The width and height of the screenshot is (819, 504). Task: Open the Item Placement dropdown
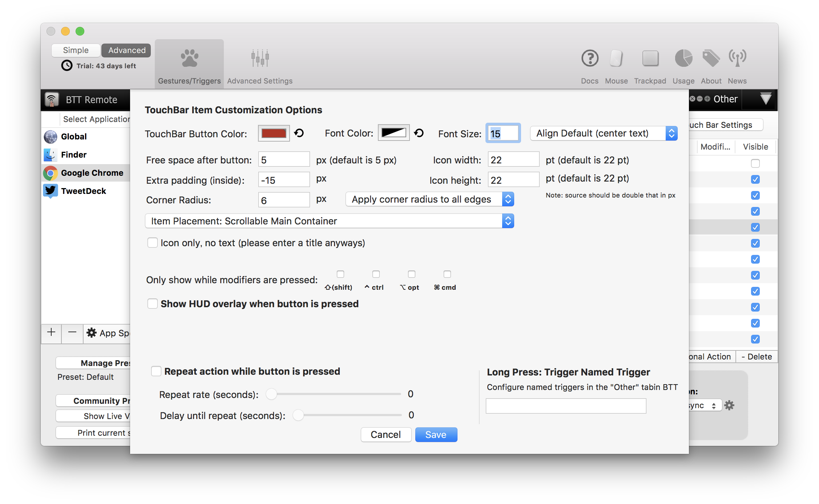click(x=329, y=221)
